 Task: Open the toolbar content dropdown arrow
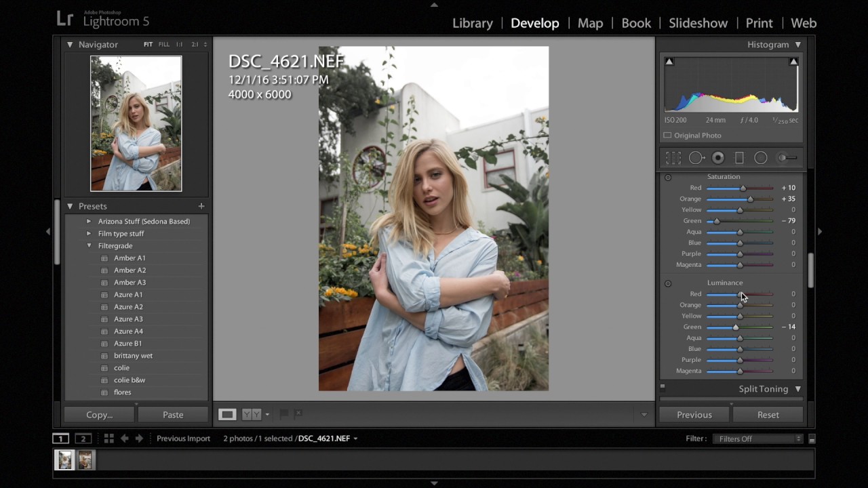[x=644, y=414]
